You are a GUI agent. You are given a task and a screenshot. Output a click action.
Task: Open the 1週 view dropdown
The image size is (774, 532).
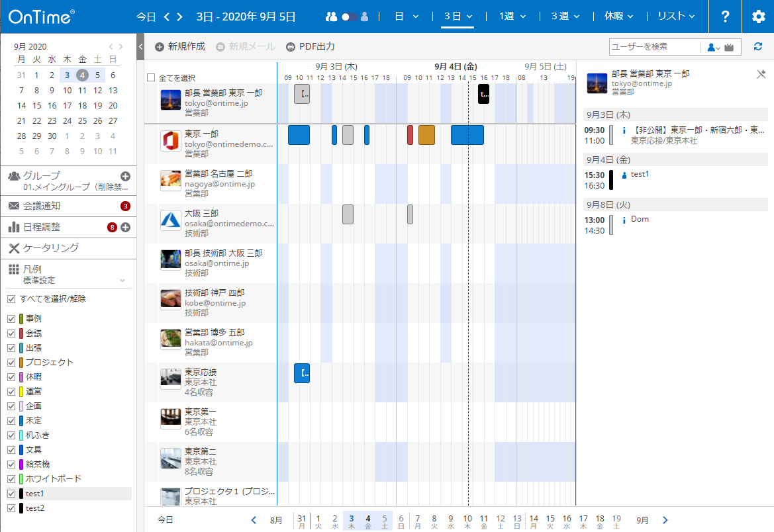coord(512,17)
